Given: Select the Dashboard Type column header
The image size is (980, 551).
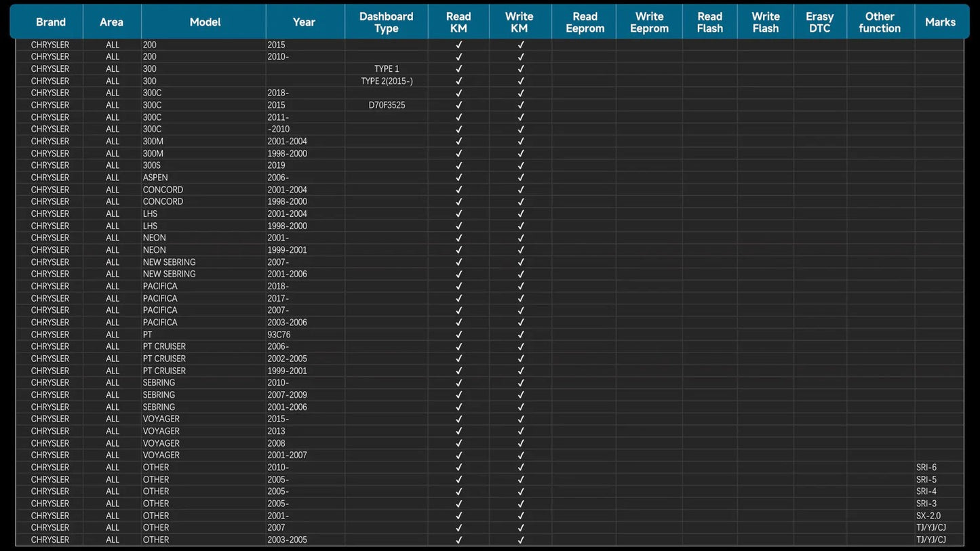Looking at the screenshot, I should (x=386, y=22).
